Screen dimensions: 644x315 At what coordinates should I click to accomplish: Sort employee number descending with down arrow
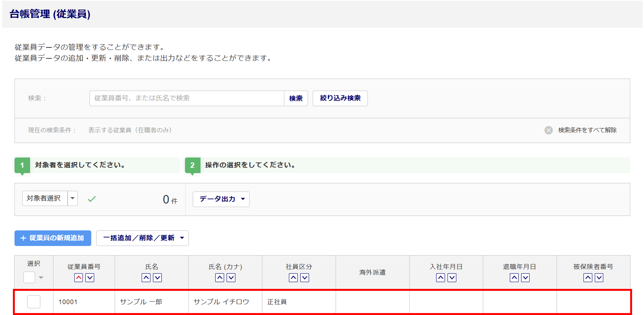(x=90, y=278)
